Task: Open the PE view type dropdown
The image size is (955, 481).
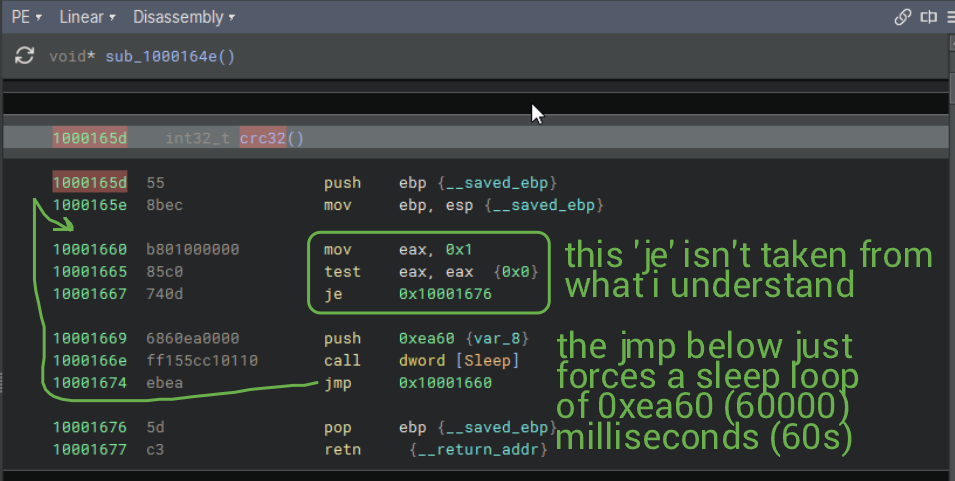Action: point(26,17)
